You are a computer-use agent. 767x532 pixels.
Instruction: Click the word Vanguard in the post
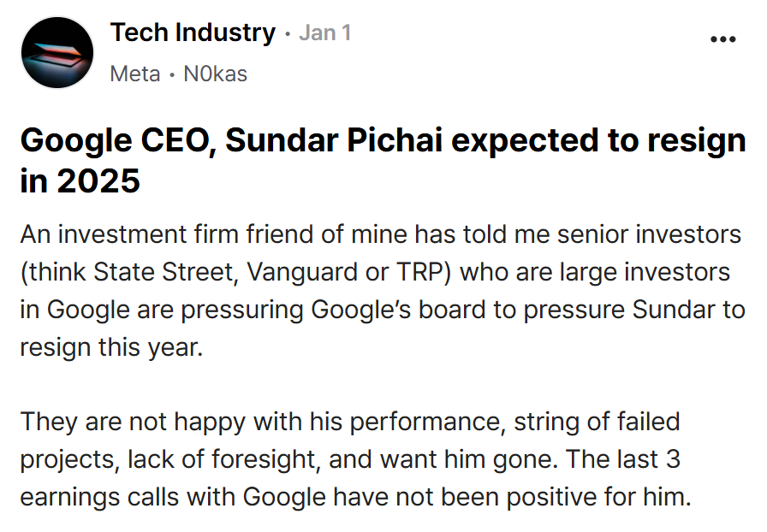pyautogui.click(x=302, y=272)
